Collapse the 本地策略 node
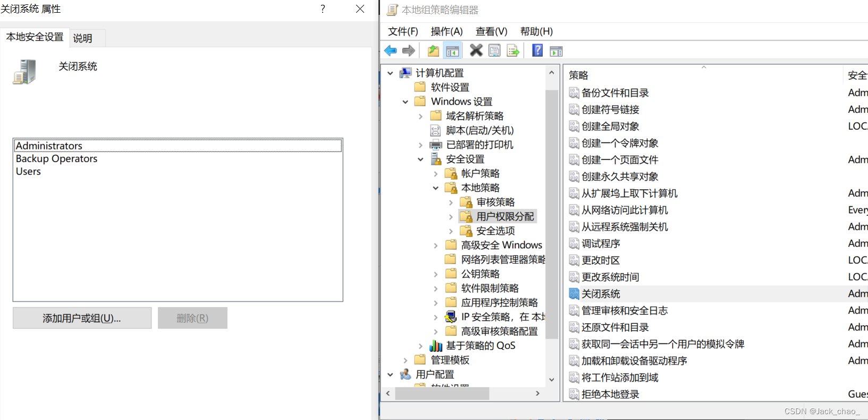 [436, 188]
